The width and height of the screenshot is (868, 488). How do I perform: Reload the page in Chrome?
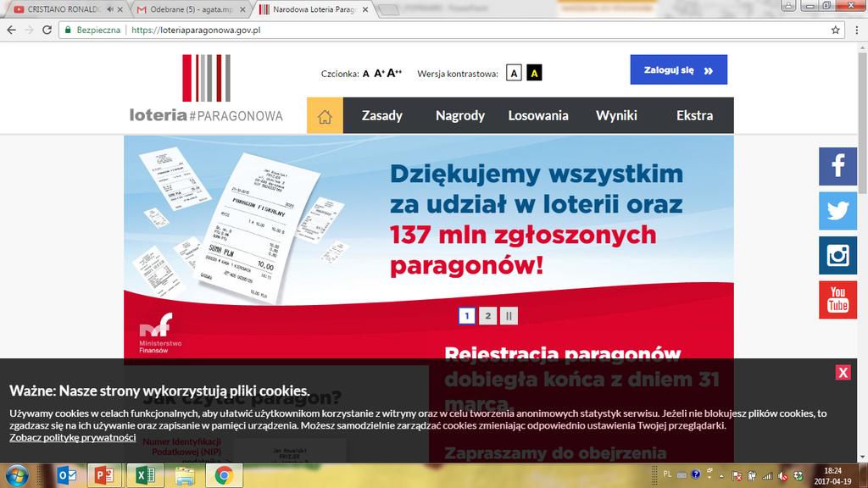coord(47,30)
